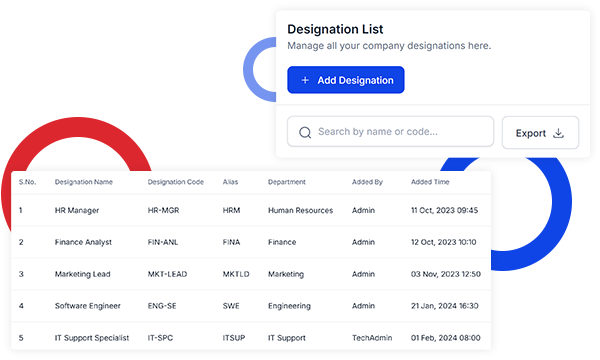
Task: Click Admin in the HR Manager row
Action: pos(364,210)
